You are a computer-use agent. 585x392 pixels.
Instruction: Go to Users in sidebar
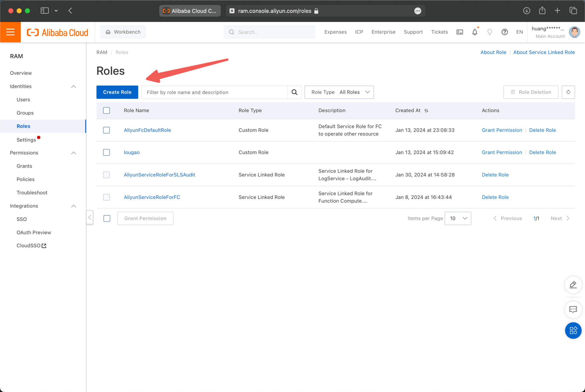point(23,100)
